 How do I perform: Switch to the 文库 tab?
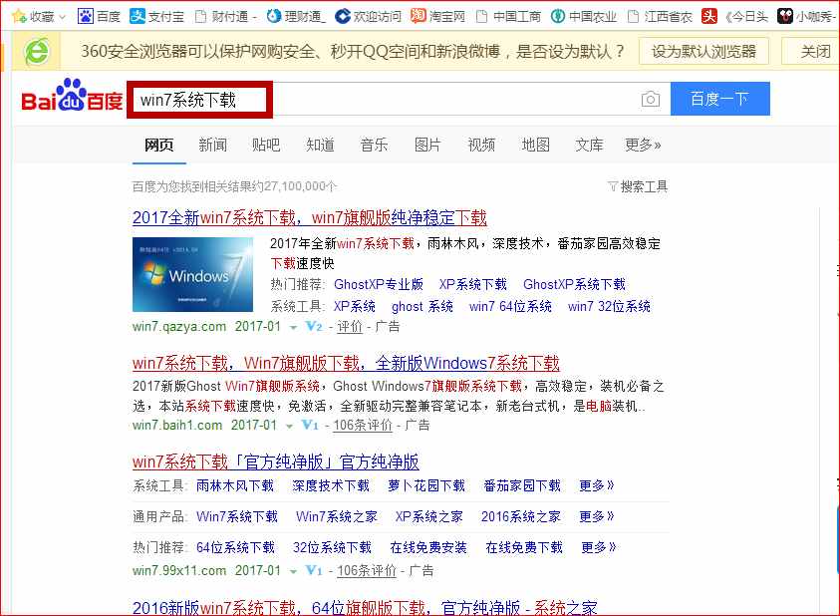589,145
